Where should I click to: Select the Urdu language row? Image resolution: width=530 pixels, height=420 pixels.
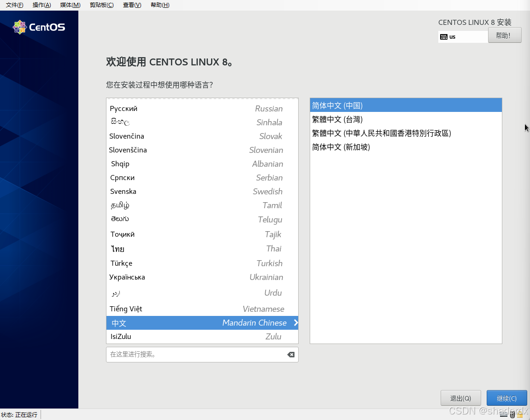(x=202, y=292)
